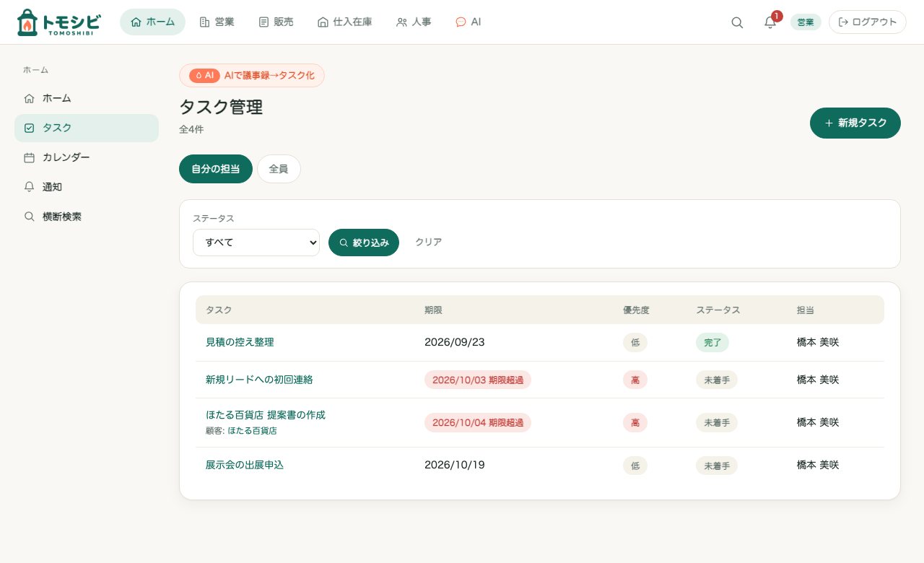924x563 pixels.
Task: Click the タスク checkbox icon in sidebar
Action: [x=29, y=128]
